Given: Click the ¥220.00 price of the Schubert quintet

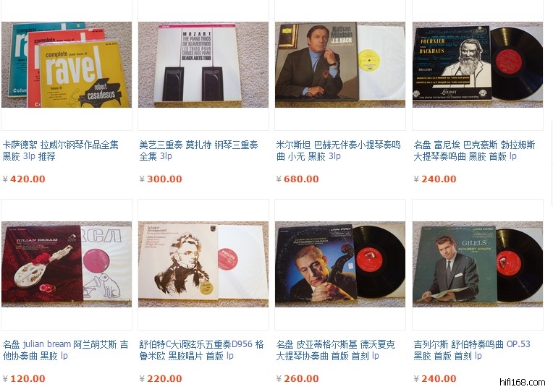Looking at the screenshot, I should 161,378.
